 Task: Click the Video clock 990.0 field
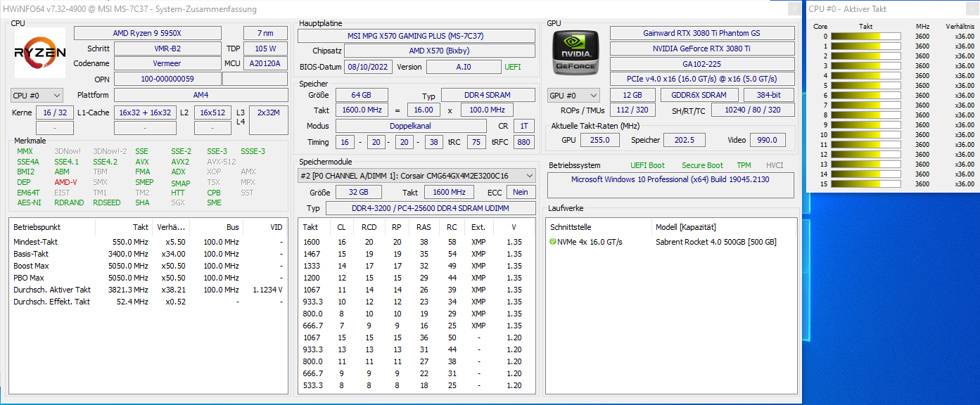tap(767, 140)
